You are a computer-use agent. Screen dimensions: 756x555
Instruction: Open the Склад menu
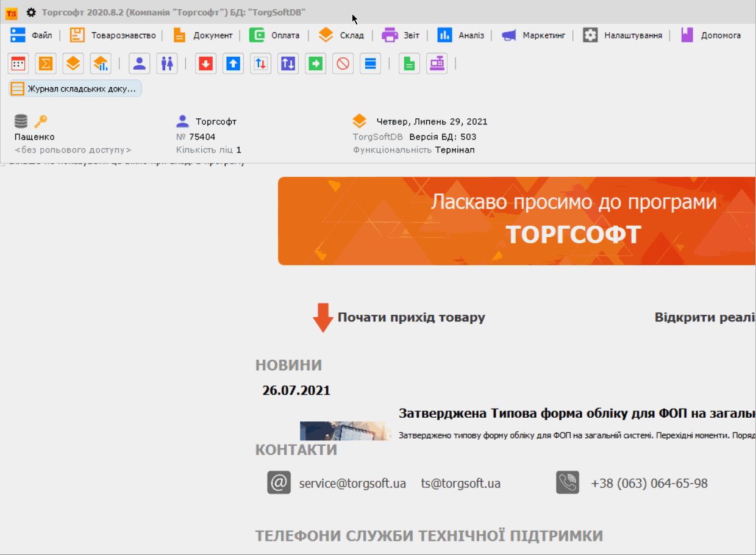coord(341,35)
